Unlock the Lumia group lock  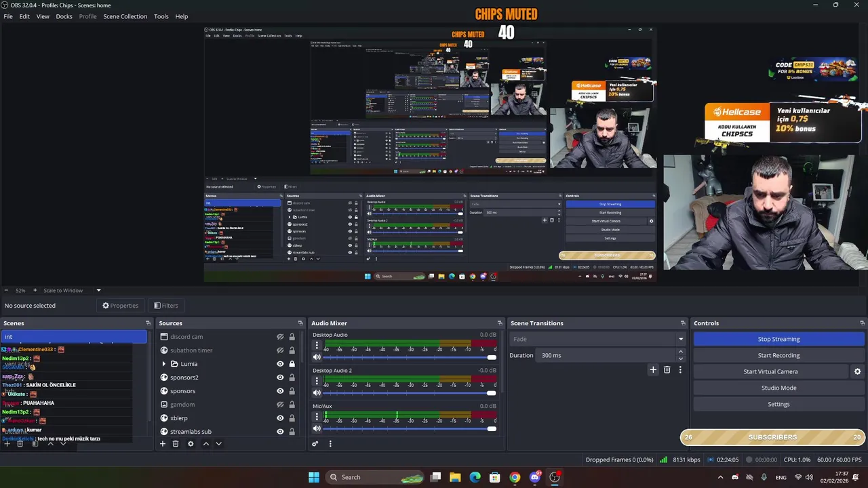point(292,364)
